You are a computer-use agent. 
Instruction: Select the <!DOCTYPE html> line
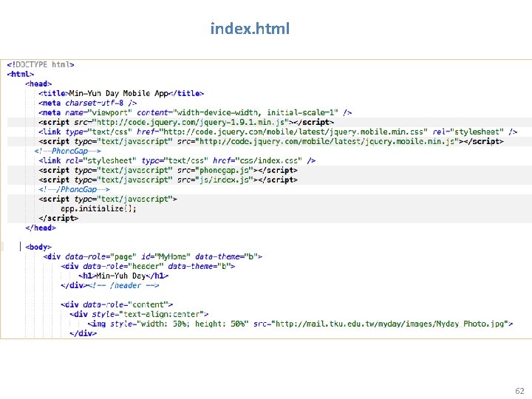click(41, 64)
